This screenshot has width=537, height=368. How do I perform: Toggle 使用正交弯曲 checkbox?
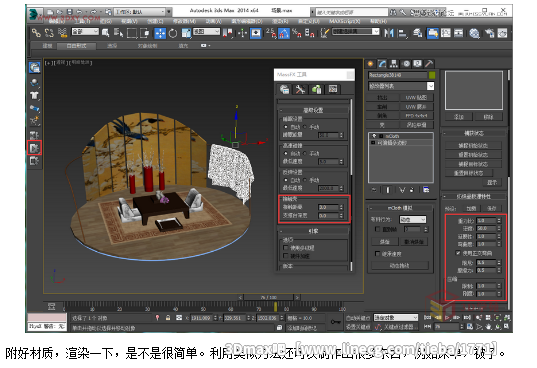click(x=458, y=253)
